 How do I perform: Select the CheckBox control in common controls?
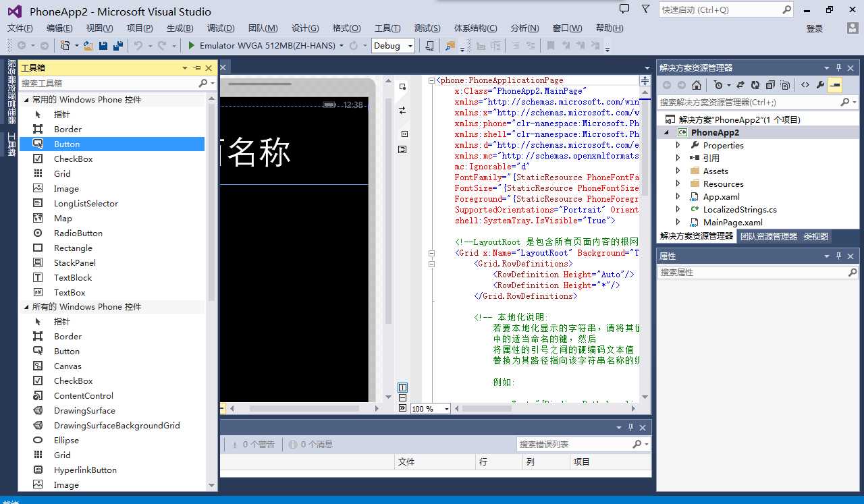coord(111,159)
